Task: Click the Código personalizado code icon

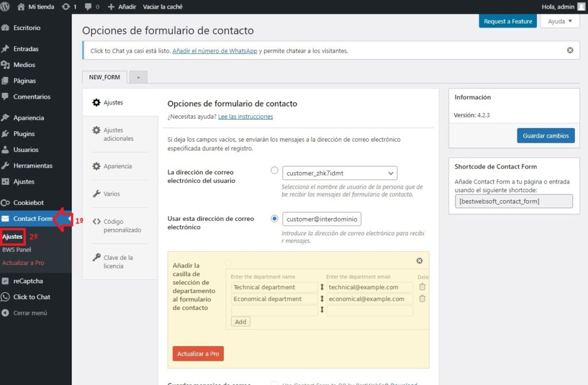Action: point(96,221)
